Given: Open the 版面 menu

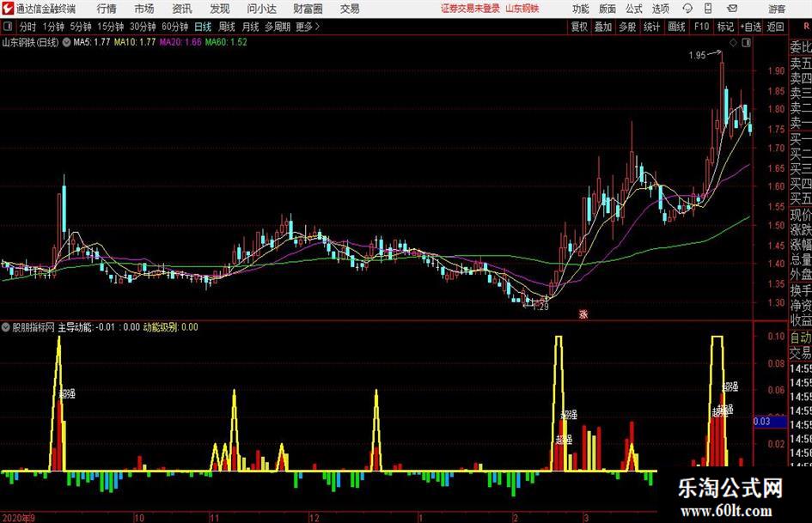Looking at the screenshot, I should [607, 9].
